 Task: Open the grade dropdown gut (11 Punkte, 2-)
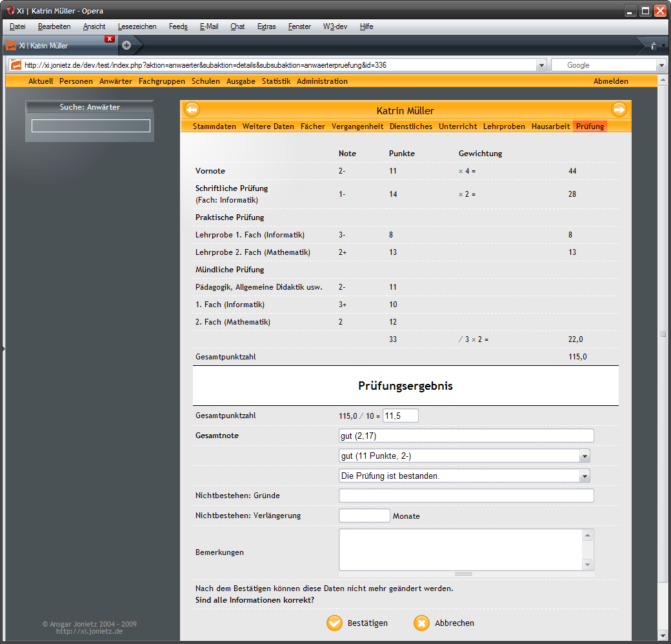click(585, 456)
